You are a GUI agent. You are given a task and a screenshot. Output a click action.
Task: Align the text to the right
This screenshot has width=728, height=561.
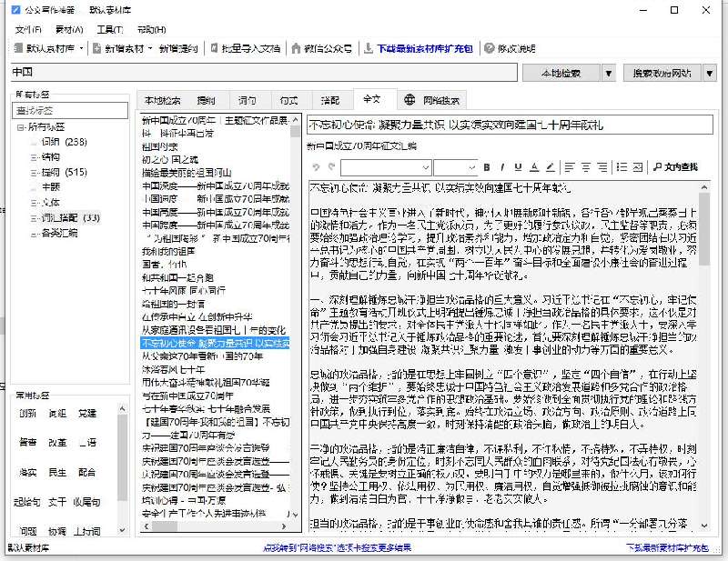pos(602,167)
